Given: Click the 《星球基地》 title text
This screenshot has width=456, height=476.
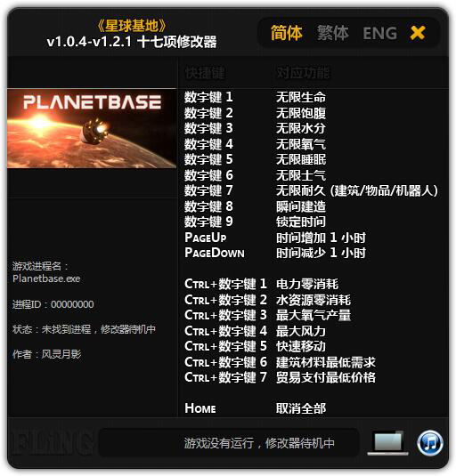Looking at the screenshot, I should pyautogui.click(x=132, y=26).
